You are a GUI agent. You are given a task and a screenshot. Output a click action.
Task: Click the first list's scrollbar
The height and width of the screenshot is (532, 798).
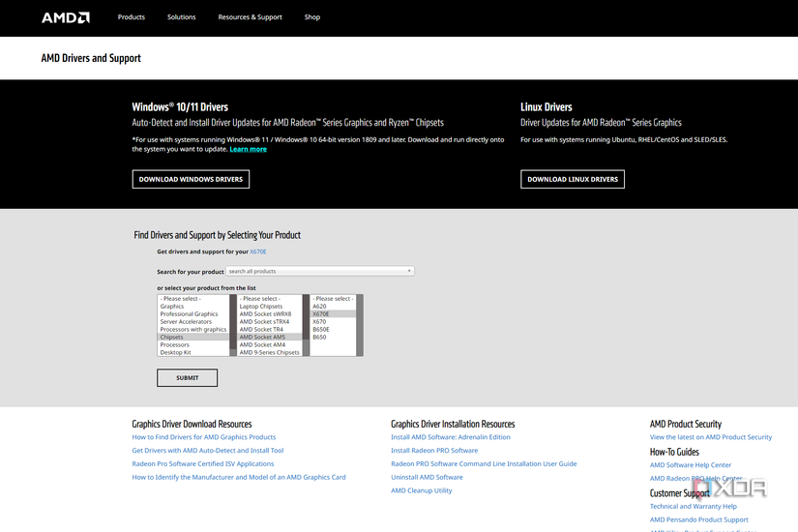[233, 325]
